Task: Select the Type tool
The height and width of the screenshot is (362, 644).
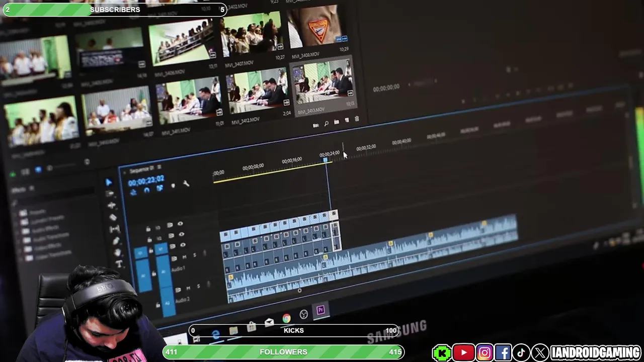Action: click(x=119, y=264)
